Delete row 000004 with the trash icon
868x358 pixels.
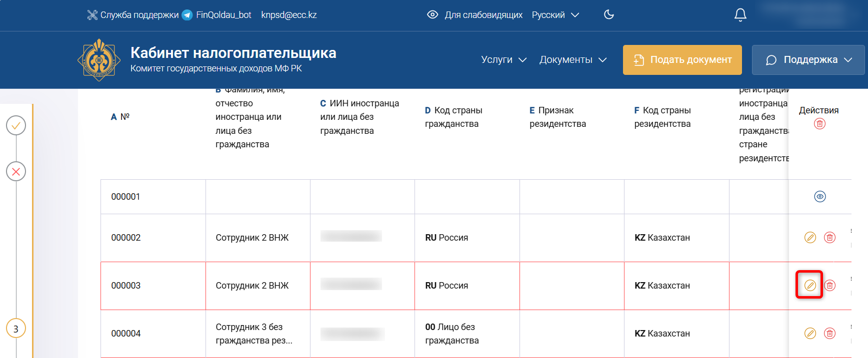coord(829,334)
